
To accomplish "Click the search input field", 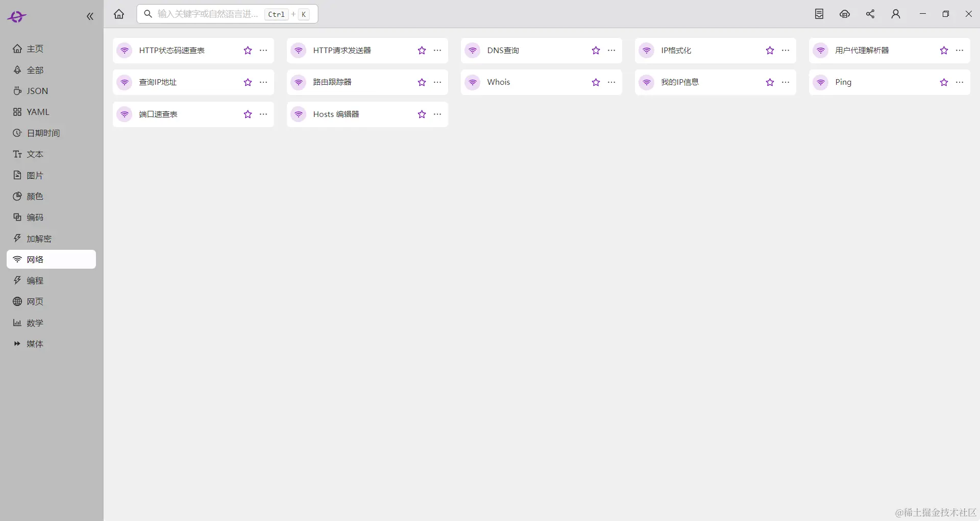I will click(214, 14).
